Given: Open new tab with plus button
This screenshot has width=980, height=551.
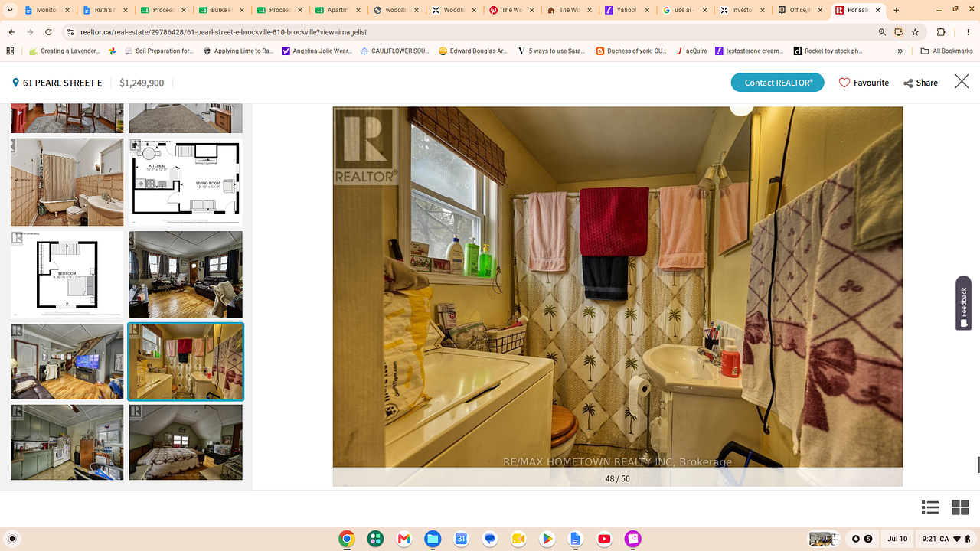Looking at the screenshot, I should point(897,11).
